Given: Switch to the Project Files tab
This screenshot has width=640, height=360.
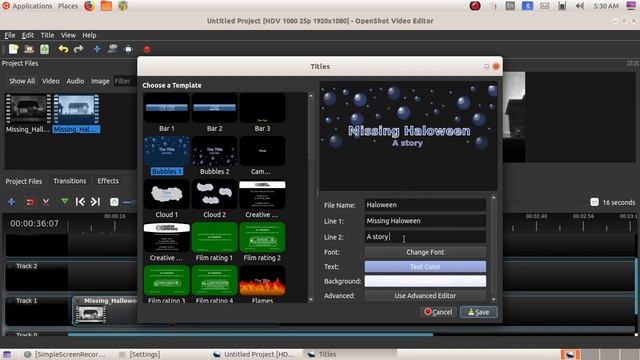Looking at the screenshot, I should 24,181.
